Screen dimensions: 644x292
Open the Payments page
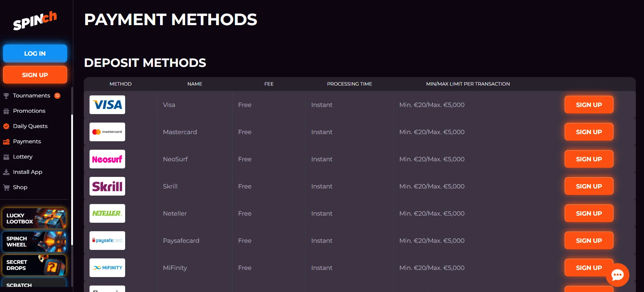[27, 142]
